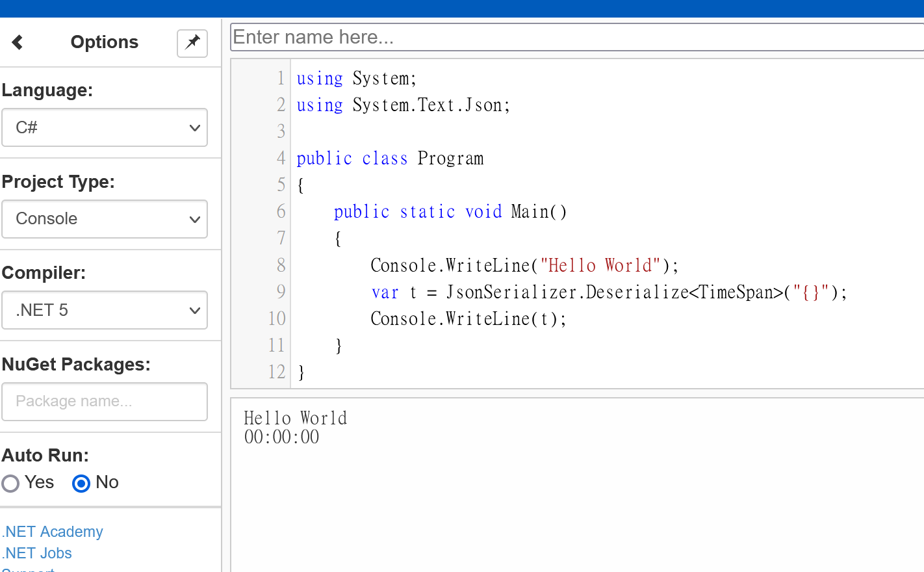Viewport: 924px width, 572px height.
Task: Click the Console.WriteLine("Hello World") line
Action: (525, 265)
